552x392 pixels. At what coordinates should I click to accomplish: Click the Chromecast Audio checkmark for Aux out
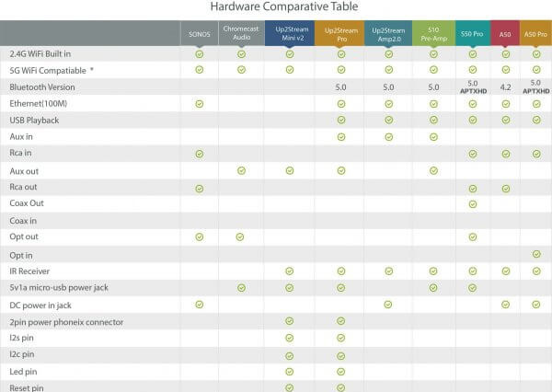point(241,170)
